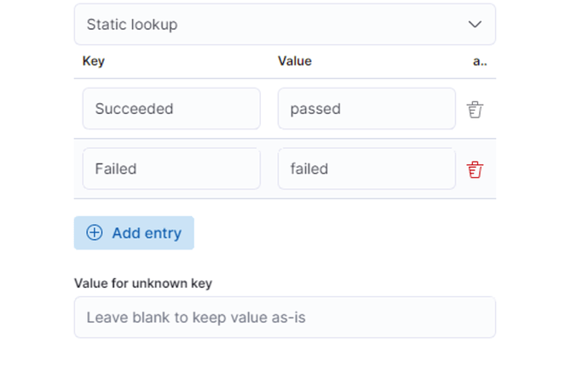Click the word 'Succeeded' in first row
This screenshot has height=372, width=588.
pyautogui.click(x=134, y=109)
